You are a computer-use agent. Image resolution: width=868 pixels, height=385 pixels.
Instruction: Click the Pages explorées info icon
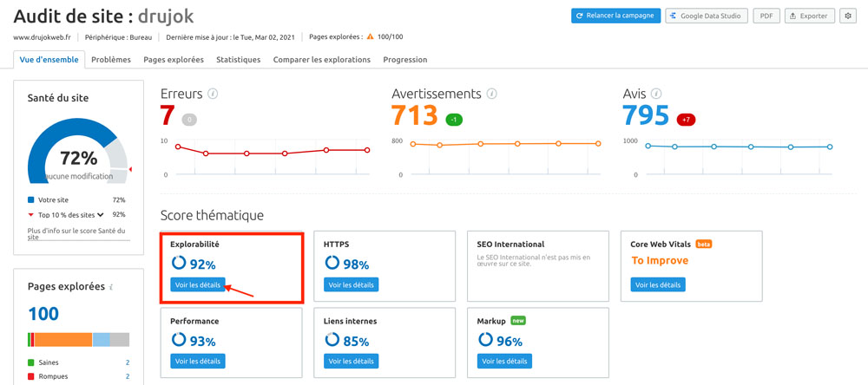pyautogui.click(x=111, y=287)
